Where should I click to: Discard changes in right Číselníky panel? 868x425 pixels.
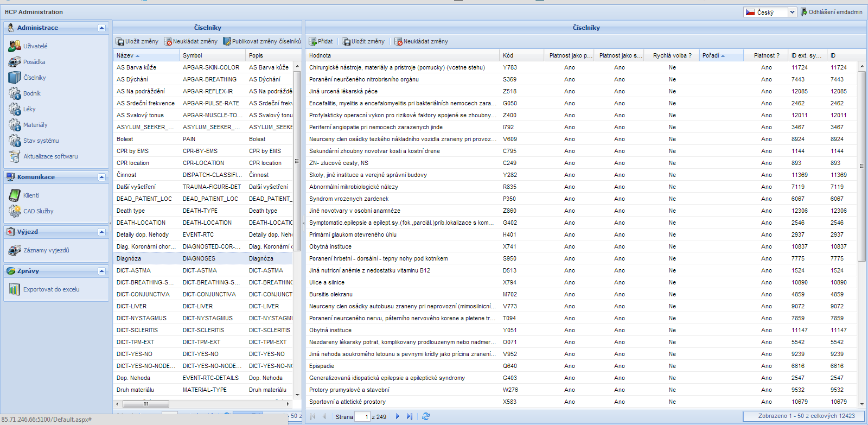(x=422, y=41)
